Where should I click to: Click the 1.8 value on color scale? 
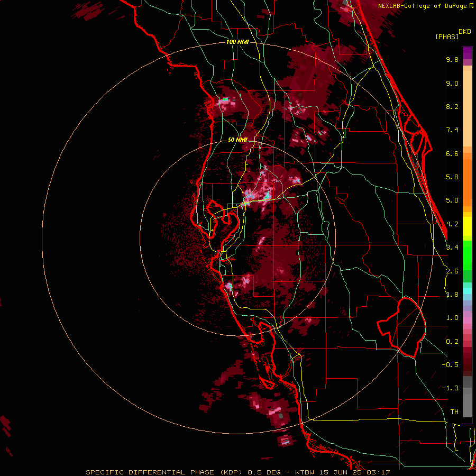click(452, 295)
